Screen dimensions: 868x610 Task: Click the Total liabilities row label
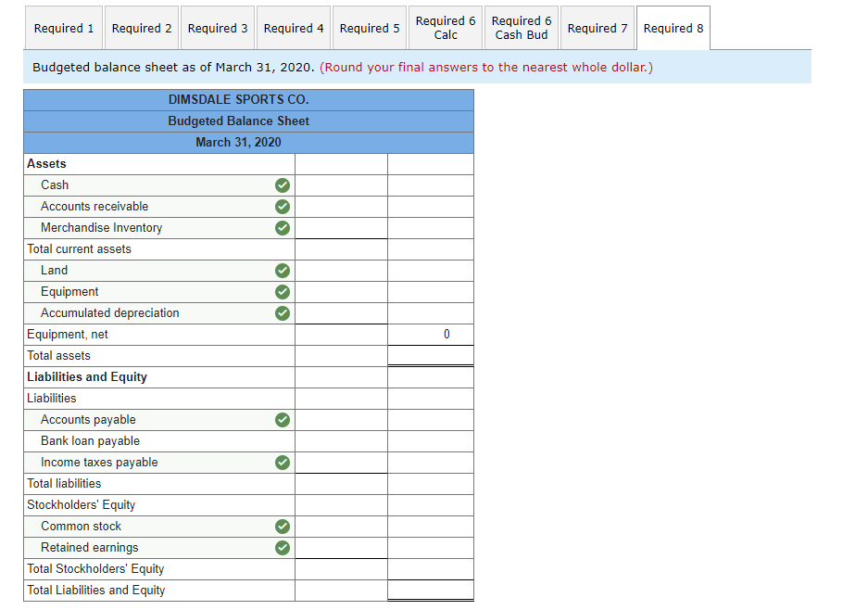tap(64, 484)
